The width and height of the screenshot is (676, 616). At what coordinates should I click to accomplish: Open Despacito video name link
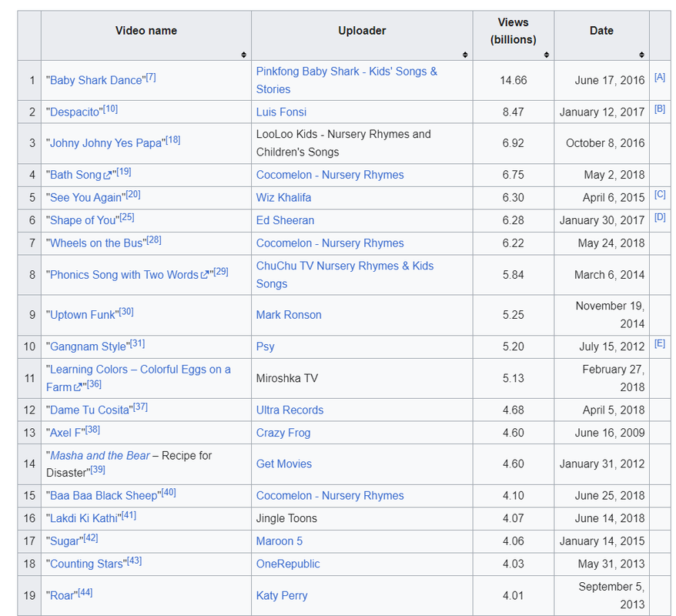[x=75, y=112]
